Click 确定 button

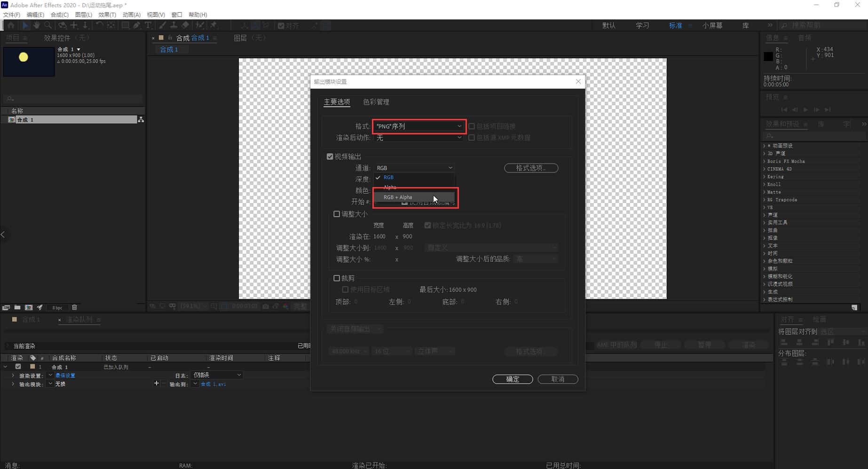(x=513, y=379)
